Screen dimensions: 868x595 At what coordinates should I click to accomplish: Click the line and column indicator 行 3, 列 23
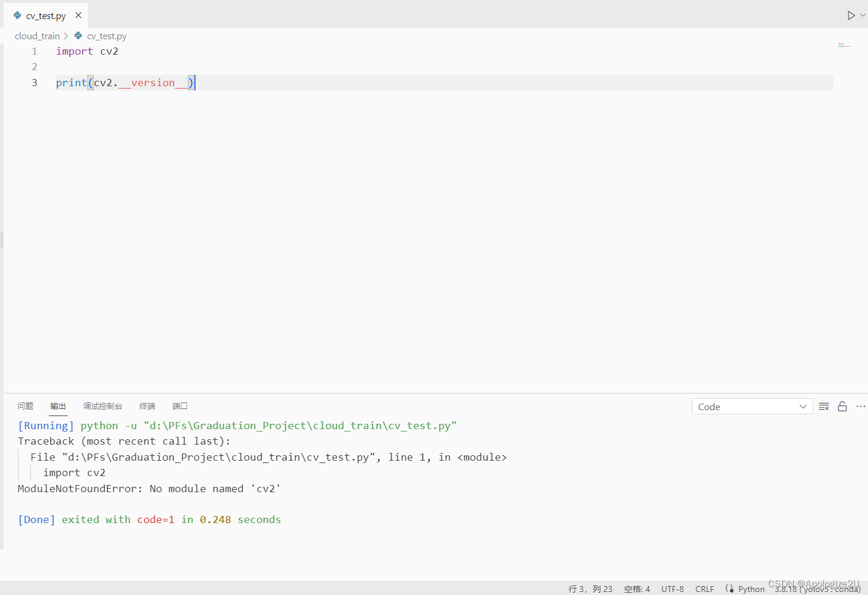click(x=590, y=589)
